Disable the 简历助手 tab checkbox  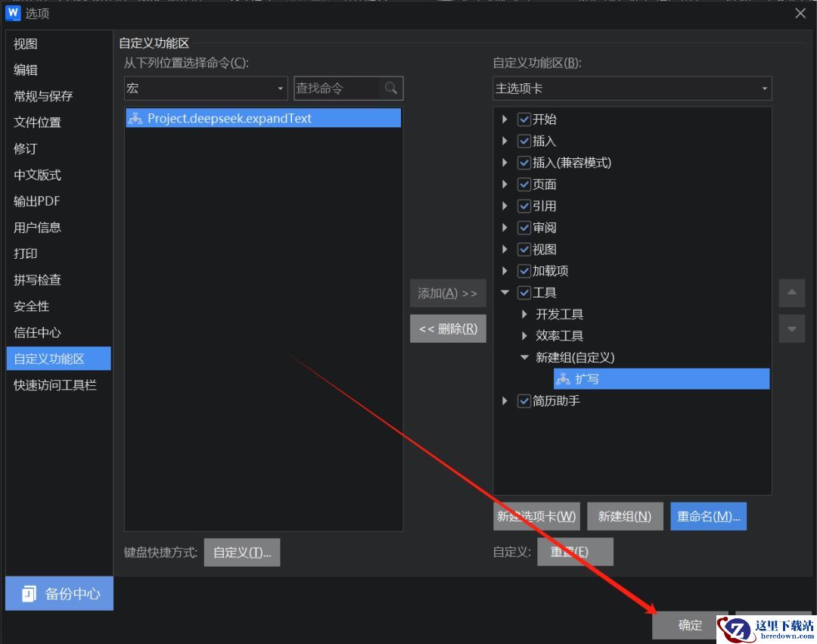pos(523,401)
